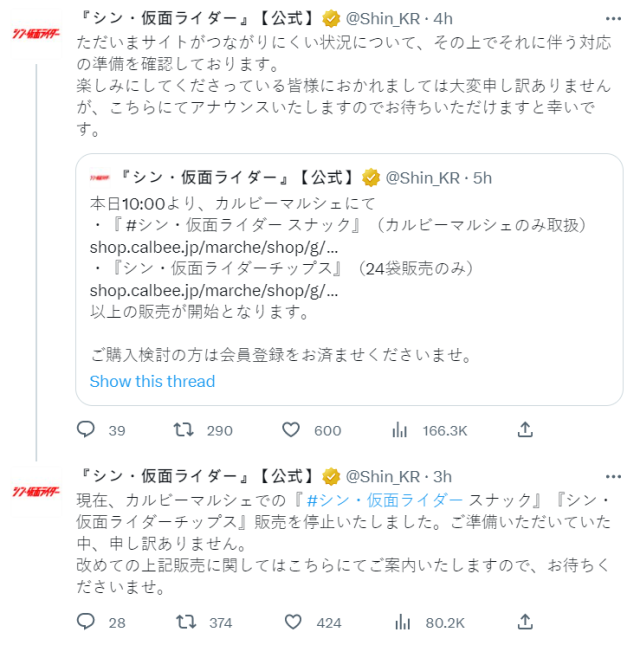Open Shin Kamen Rider avatar on first tweet

[36, 34]
